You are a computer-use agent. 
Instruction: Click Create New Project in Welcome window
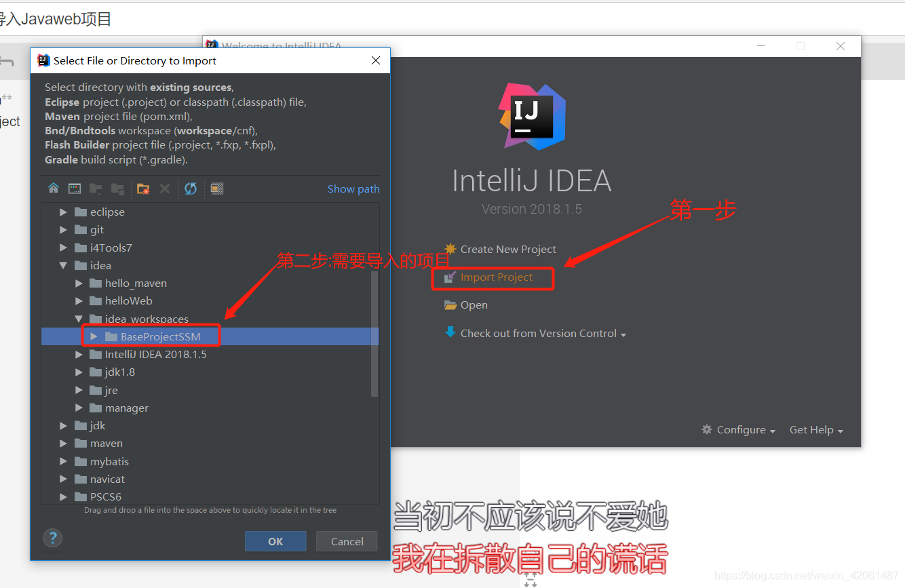500,249
